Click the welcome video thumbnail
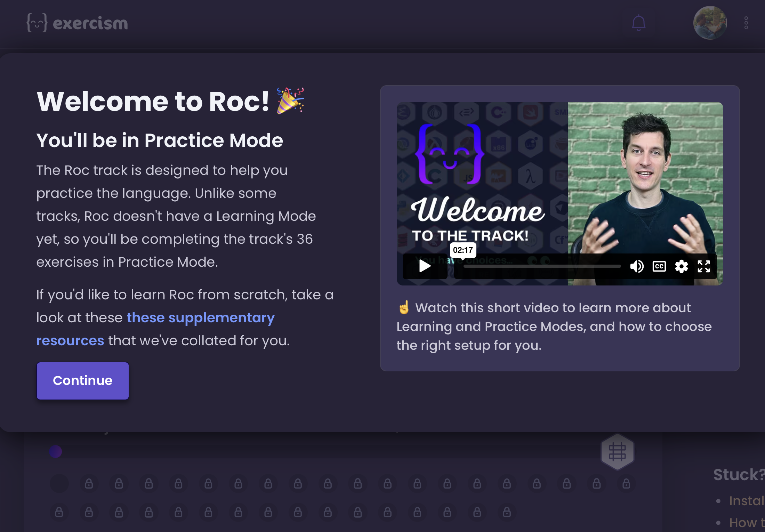The width and height of the screenshot is (765, 532). coord(560,193)
